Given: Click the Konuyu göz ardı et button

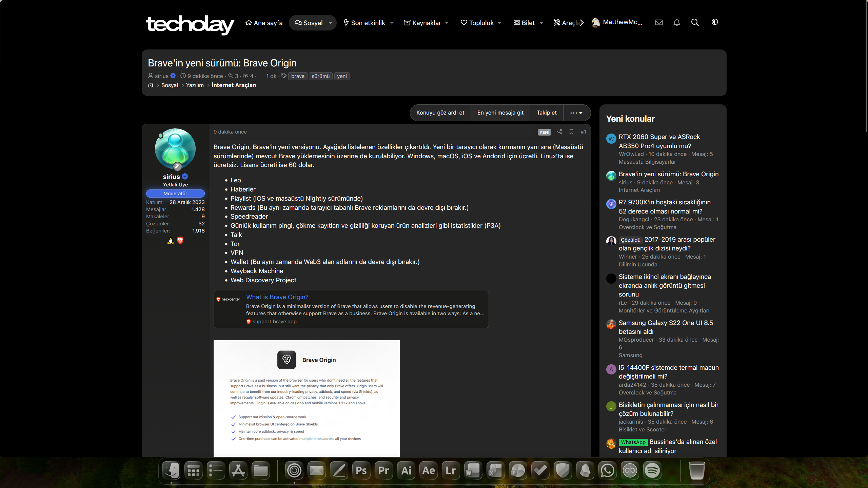Looking at the screenshot, I should pos(440,113).
